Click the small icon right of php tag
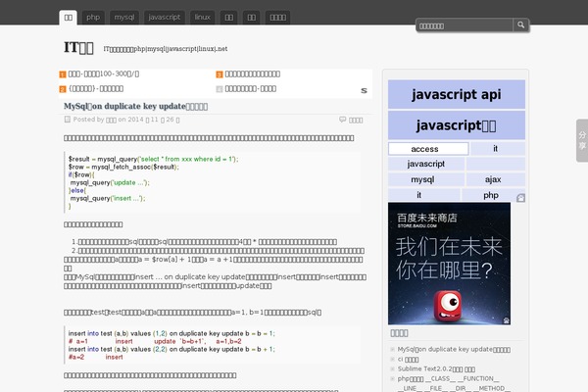 click(521, 198)
